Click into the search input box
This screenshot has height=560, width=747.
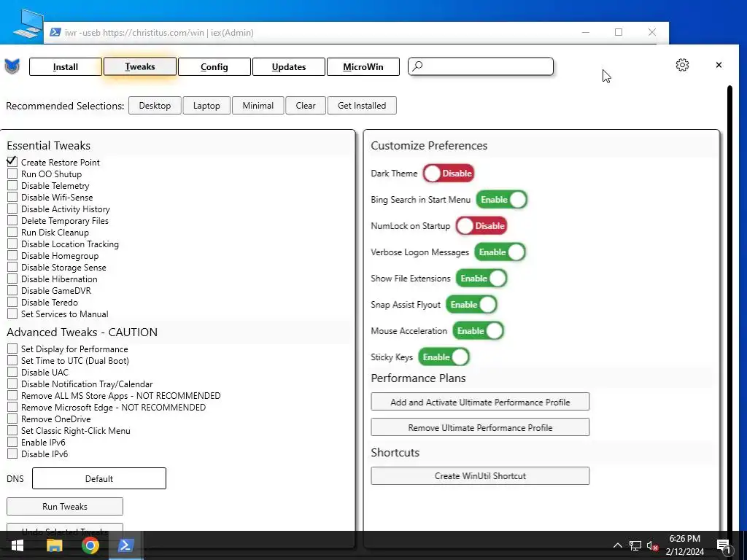pos(481,66)
